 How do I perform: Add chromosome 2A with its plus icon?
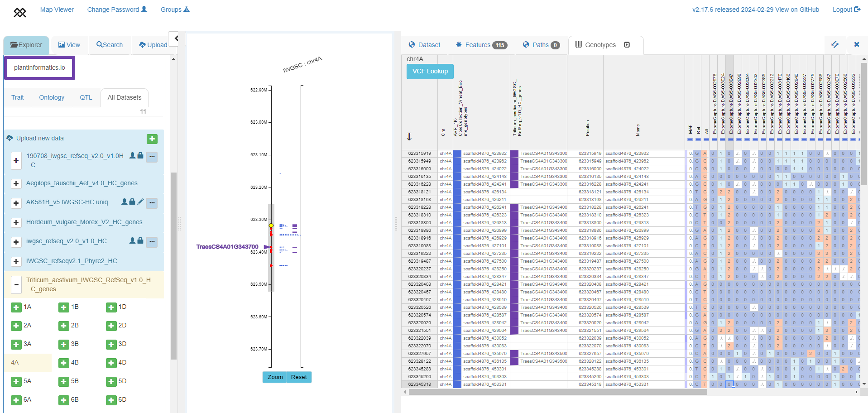click(x=16, y=326)
